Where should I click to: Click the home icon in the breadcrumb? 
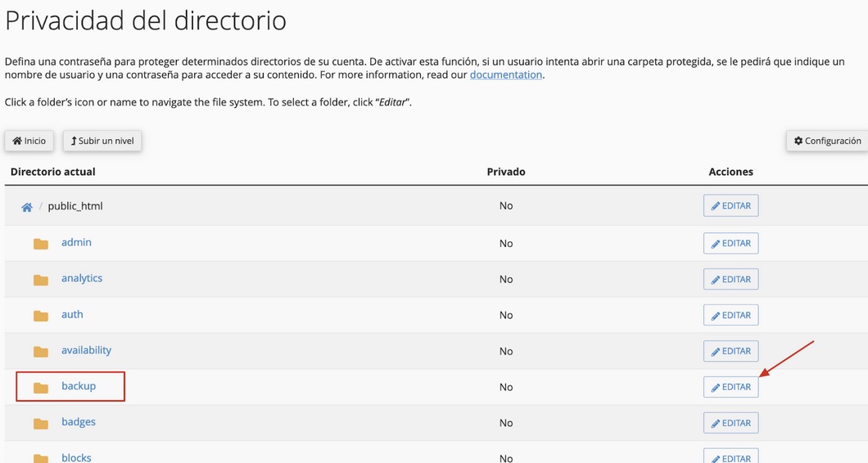pos(26,208)
